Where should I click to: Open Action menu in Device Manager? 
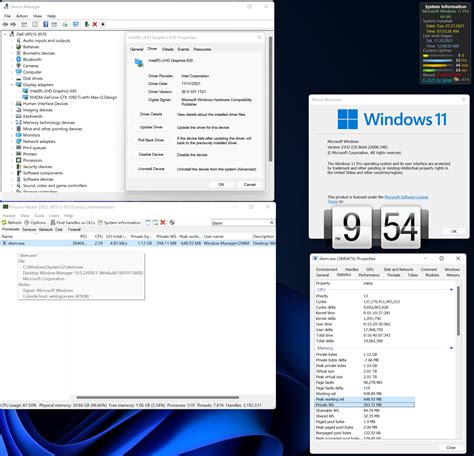(22, 16)
